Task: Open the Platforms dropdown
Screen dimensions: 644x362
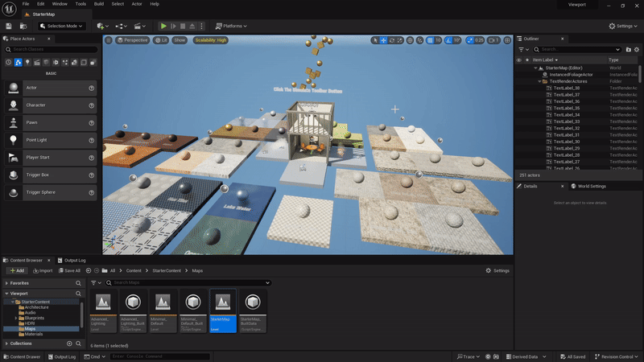Action: 231,26
